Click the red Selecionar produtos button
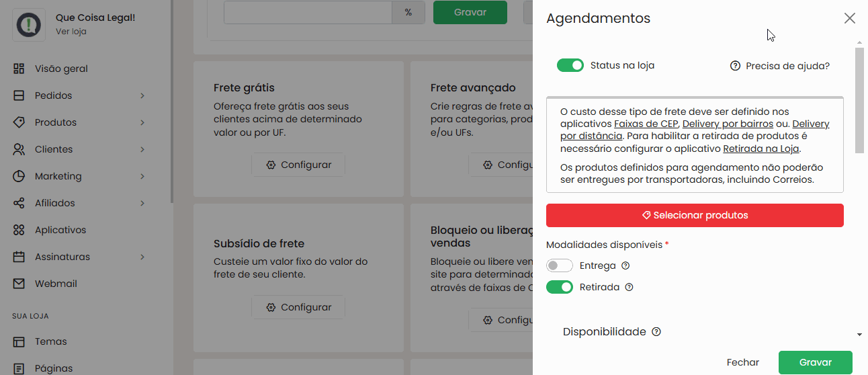The width and height of the screenshot is (868, 375). point(695,215)
